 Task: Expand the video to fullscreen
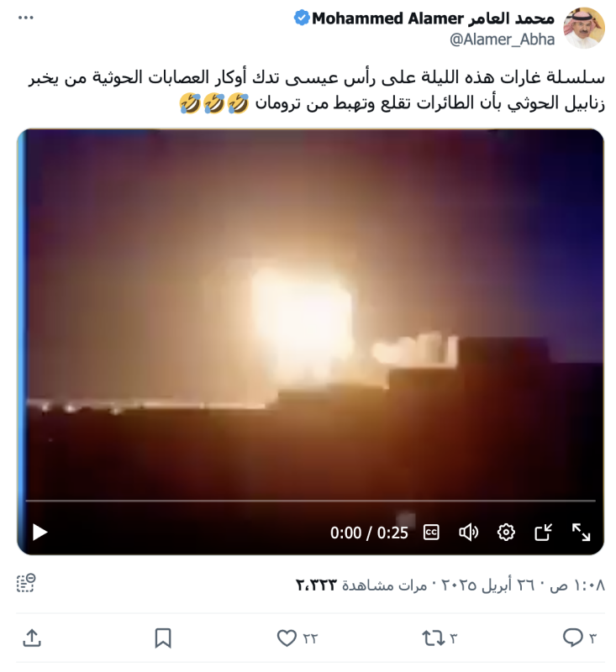(x=582, y=533)
